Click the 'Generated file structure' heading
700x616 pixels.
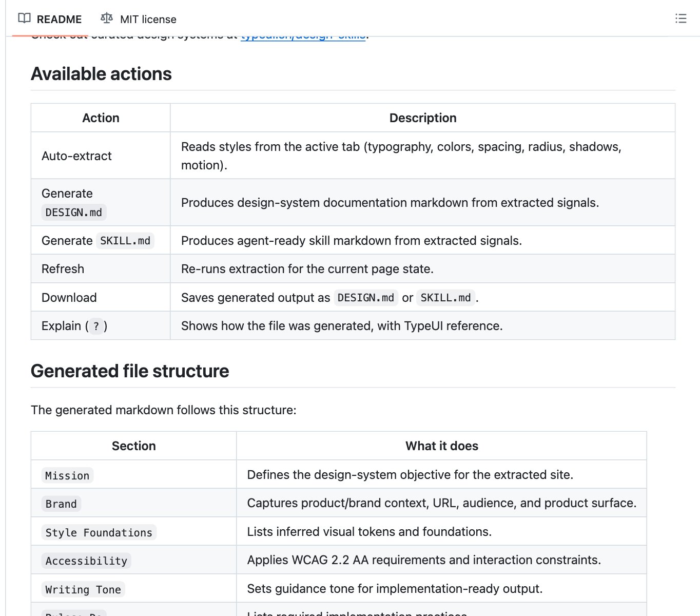pyautogui.click(x=130, y=371)
